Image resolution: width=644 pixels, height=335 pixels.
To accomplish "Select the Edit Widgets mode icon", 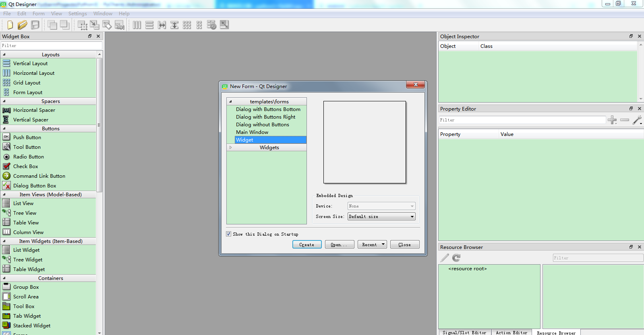I will 82,25.
